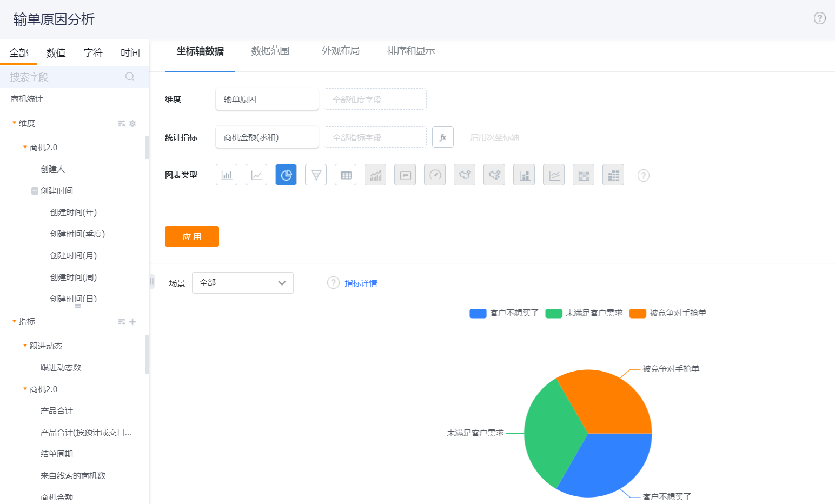
Task: Select 创建时间(季度) field
Action: (77, 234)
